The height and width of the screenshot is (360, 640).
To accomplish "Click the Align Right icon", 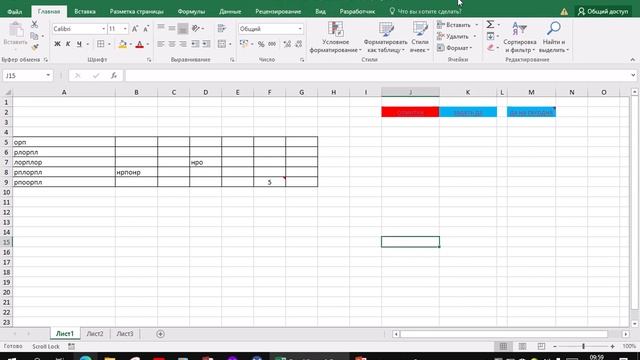I will coord(183,44).
